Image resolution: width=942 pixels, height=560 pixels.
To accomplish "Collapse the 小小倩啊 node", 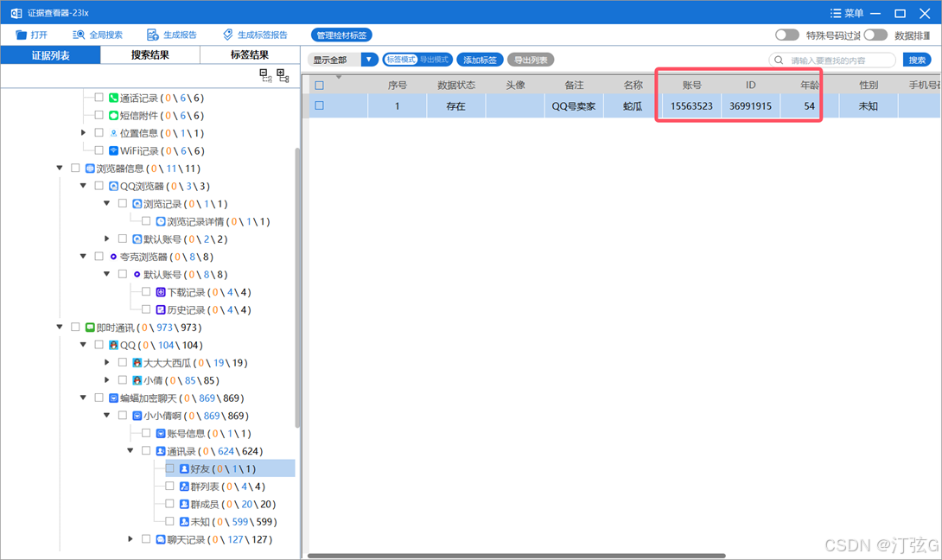I will click(107, 415).
